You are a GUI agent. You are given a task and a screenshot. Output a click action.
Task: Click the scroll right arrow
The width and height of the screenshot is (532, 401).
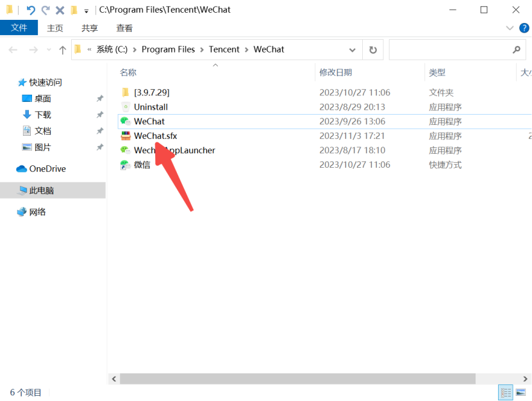[525, 379]
